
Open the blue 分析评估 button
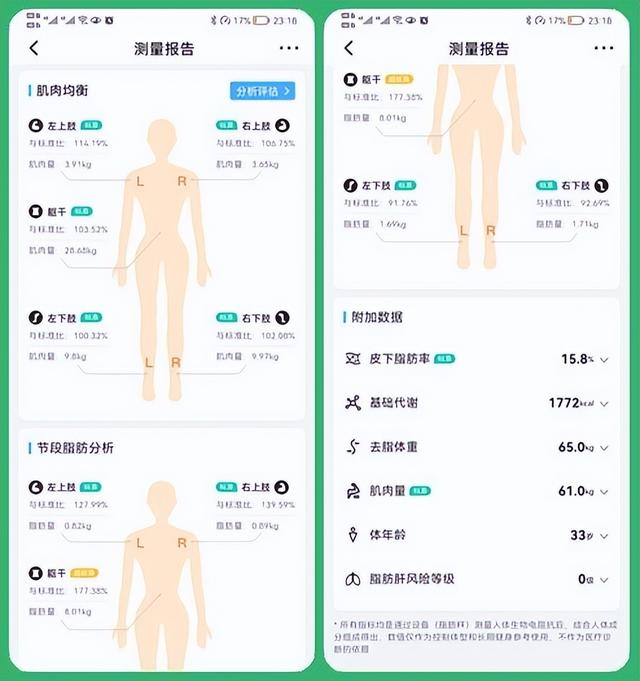[263, 91]
